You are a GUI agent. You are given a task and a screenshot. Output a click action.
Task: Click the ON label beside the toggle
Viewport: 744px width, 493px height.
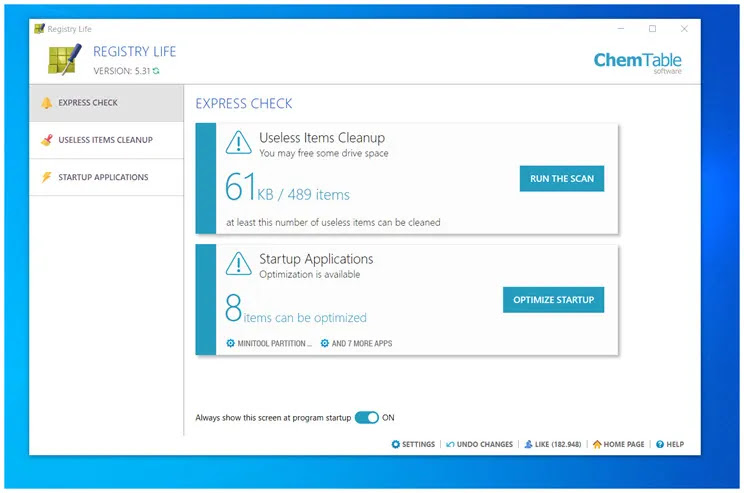click(388, 418)
